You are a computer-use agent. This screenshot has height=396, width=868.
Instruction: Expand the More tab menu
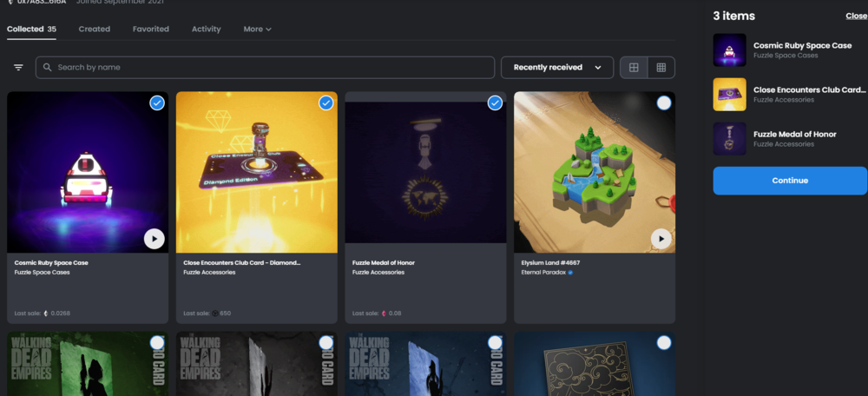(258, 29)
